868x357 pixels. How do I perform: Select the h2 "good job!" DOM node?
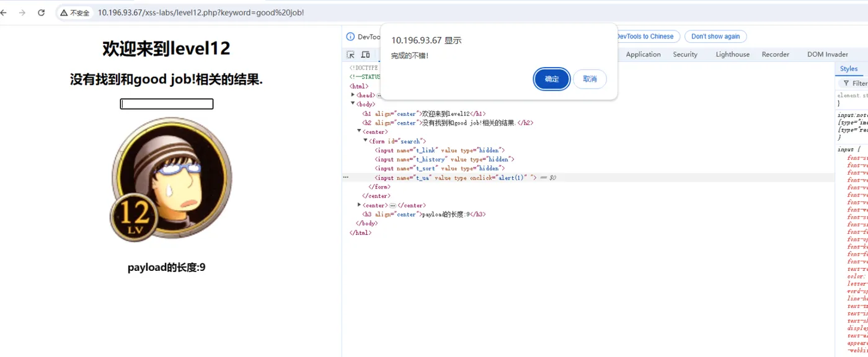coord(448,123)
